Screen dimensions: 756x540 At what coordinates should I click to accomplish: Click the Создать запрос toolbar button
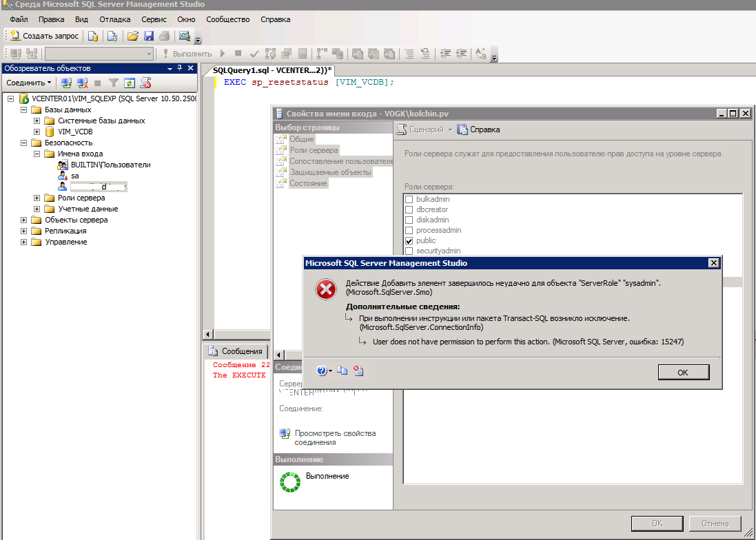tap(44, 36)
